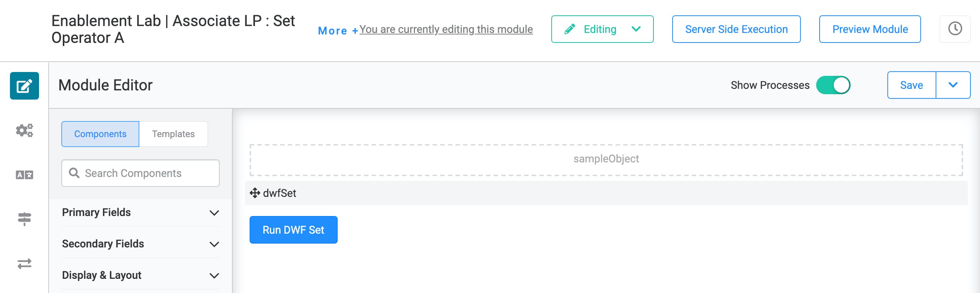Click the Server Side Execution button
The height and width of the screenshot is (293, 980).
[737, 29]
